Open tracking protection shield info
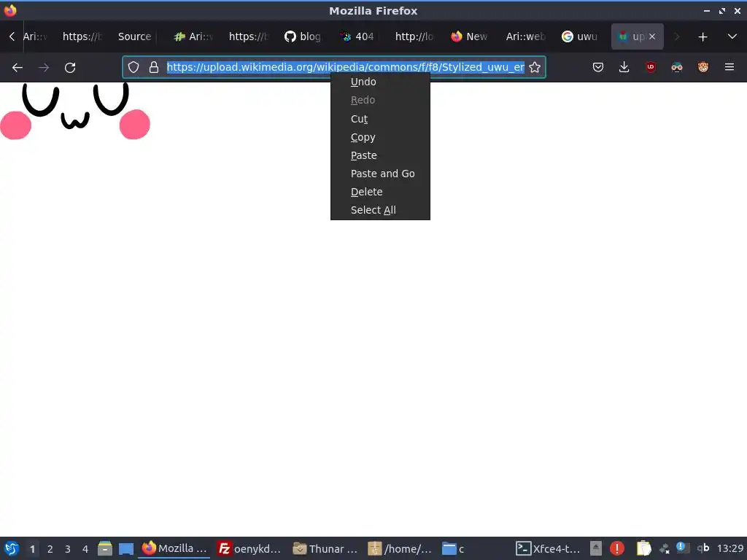 [133, 67]
